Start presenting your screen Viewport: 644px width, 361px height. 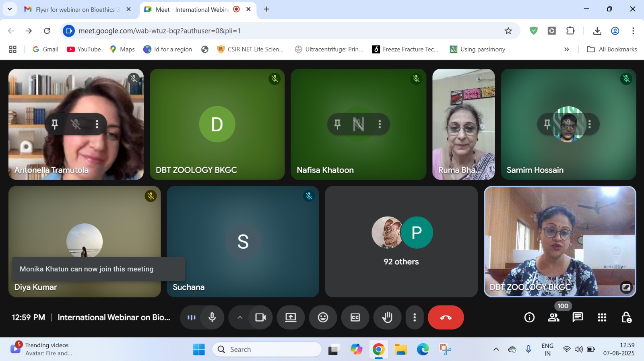[291, 318]
